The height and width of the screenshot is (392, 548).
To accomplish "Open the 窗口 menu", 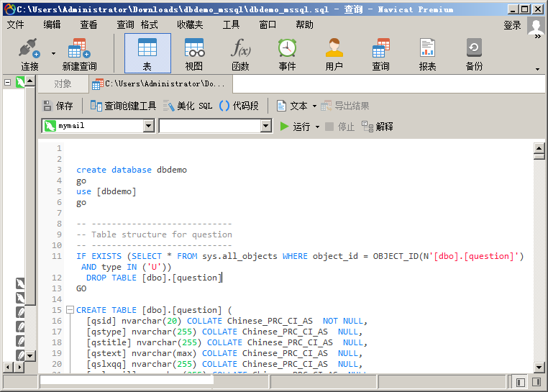I will [268, 24].
